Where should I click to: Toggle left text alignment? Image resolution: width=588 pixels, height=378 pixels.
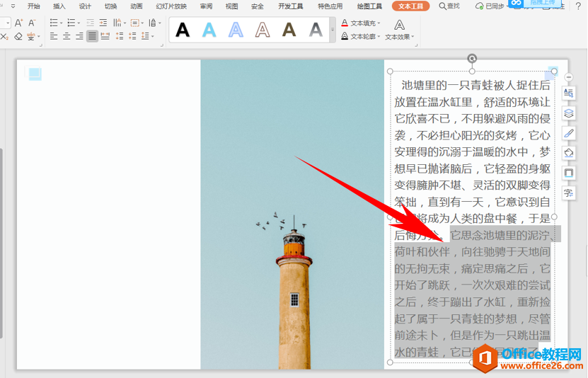pyautogui.click(x=54, y=36)
